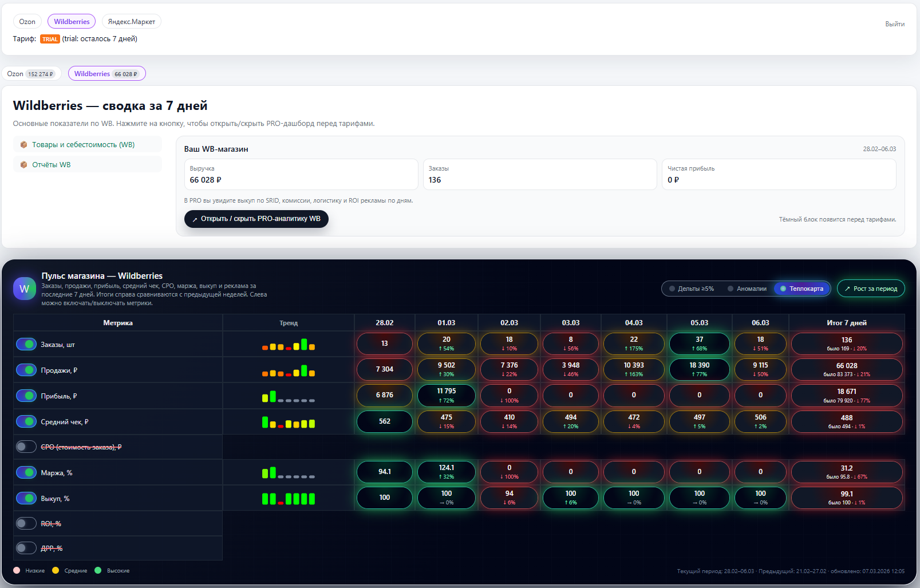Image resolution: width=920 pixels, height=588 pixels.
Task: Click the Выйти logout link
Action: coord(895,24)
